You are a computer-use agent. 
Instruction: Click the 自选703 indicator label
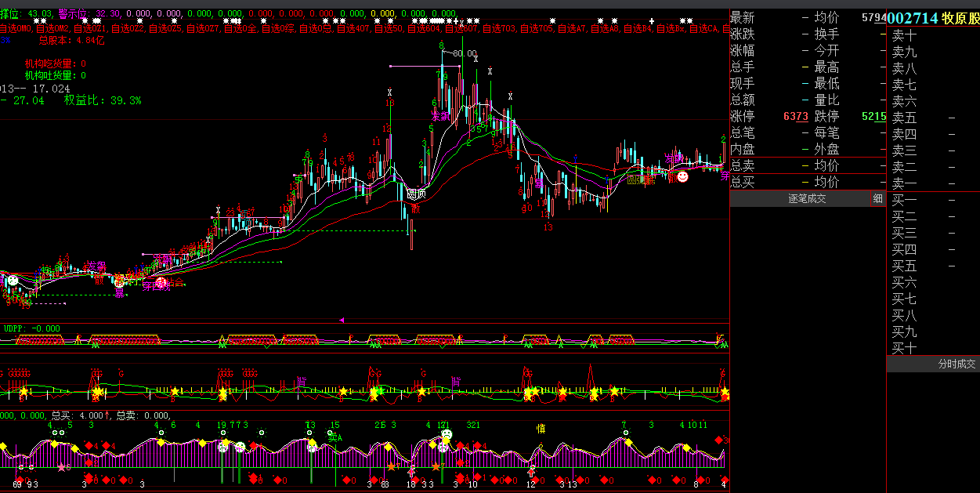(x=499, y=29)
